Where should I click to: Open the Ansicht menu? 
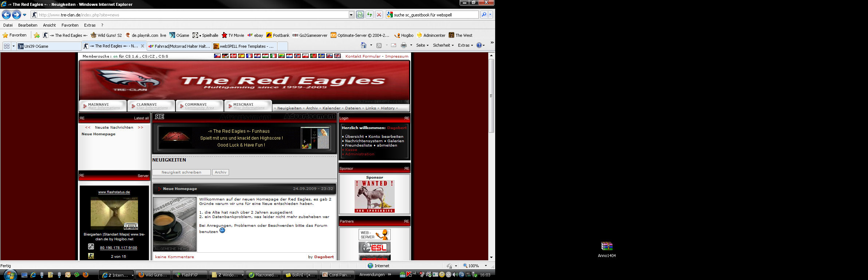coord(50,25)
